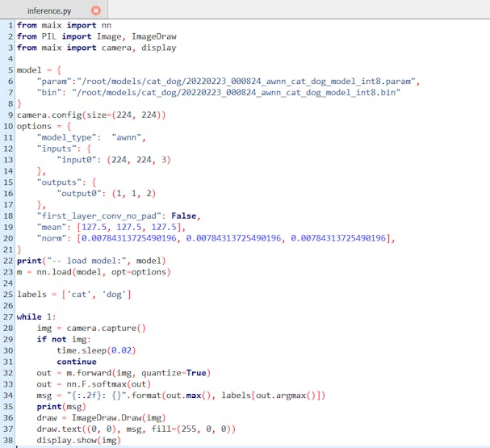Click the display.show(img) line
The height and width of the screenshot is (448, 490).
click(x=78, y=440)
